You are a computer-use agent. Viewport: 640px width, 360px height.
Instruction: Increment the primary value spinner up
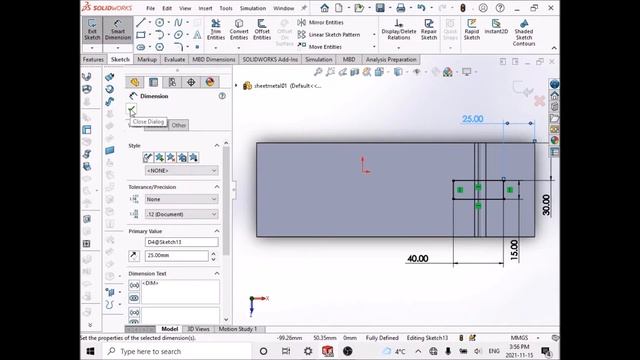click(x=213, y=253)
